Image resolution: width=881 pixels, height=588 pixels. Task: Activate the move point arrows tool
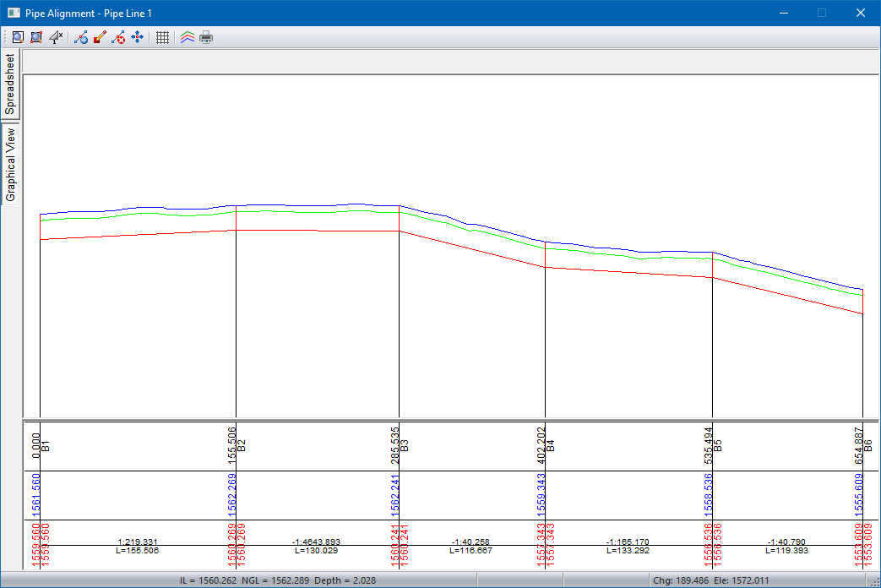(137, 38)
